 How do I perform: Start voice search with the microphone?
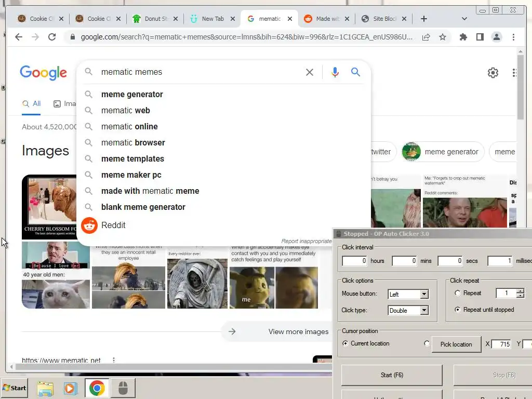tap(335, 72)
